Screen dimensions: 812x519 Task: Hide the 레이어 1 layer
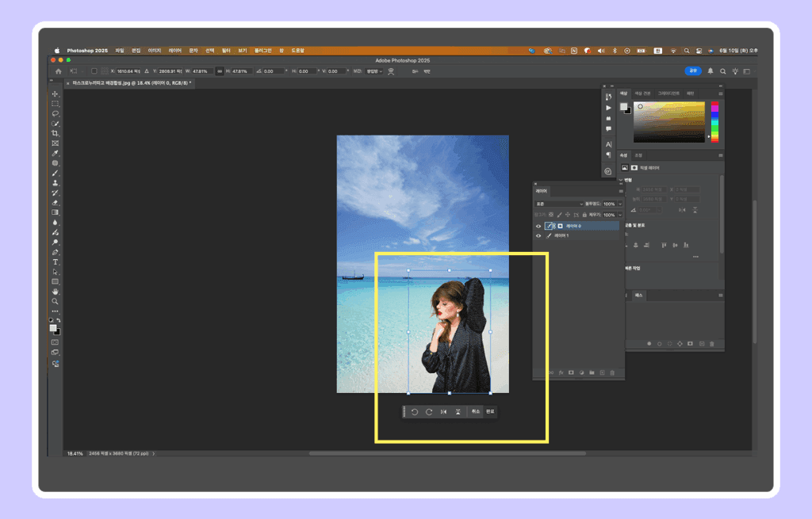click(x=538, y=236)
